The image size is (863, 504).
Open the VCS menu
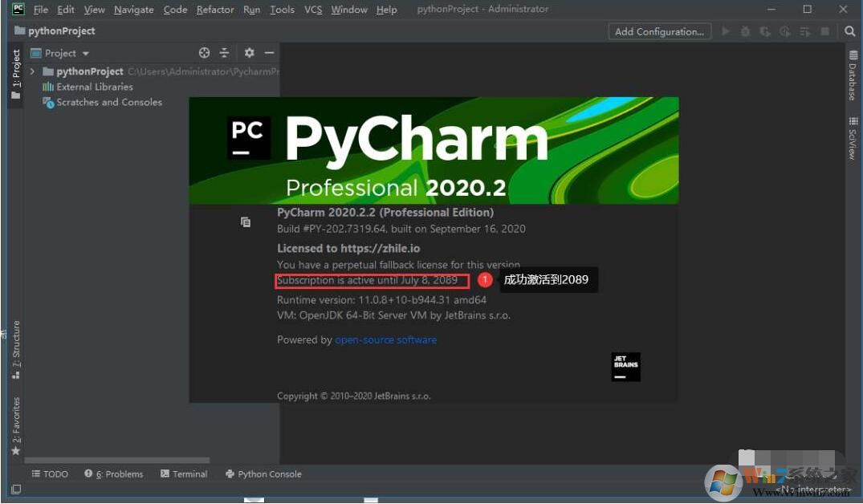(x=312, y=10)
